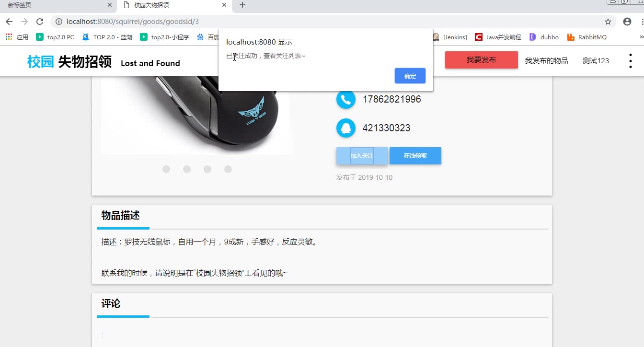This screenshot has height=347, width=644.
Task: Click the address bar URL field
Action: click(x=333, y=22)
